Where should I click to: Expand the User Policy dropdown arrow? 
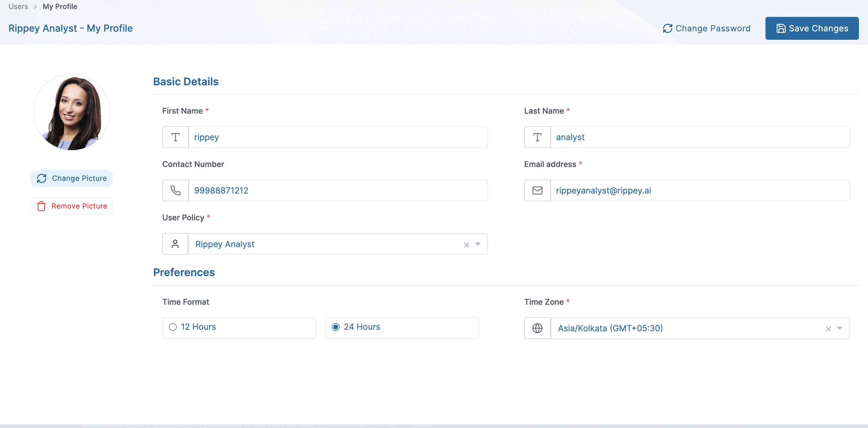coord(478,244)
